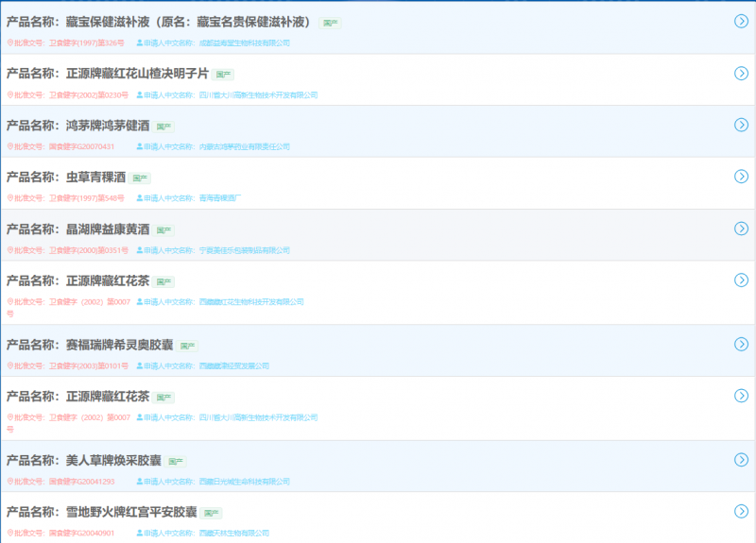Click 国产 tag beside 正源牌藏红花山楂决明子片
The image size is (756, 543).
tap(223, 75)
